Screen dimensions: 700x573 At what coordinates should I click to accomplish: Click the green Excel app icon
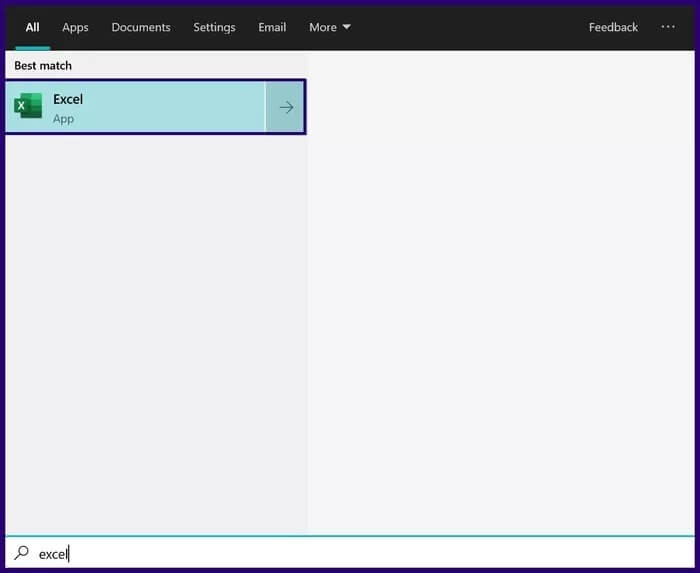coord(28,106)
